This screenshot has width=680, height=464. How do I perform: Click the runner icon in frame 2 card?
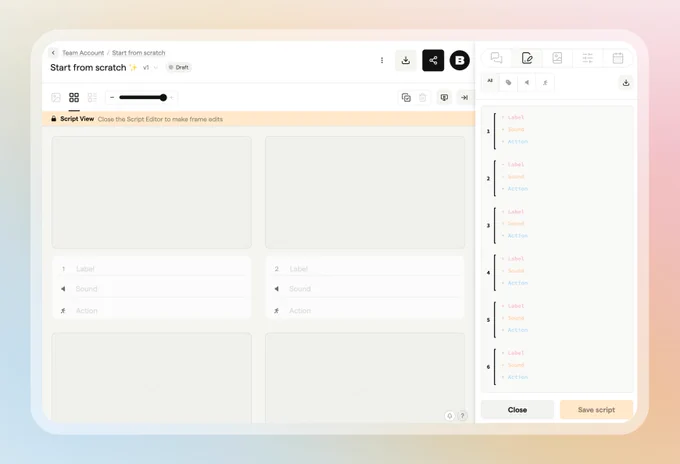click(x=277, y=310)
